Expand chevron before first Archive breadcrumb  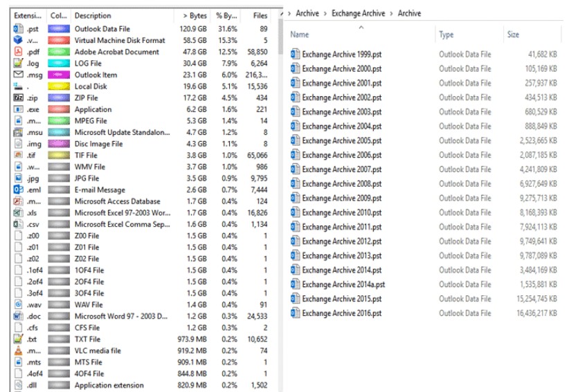[x=289, y=14]
